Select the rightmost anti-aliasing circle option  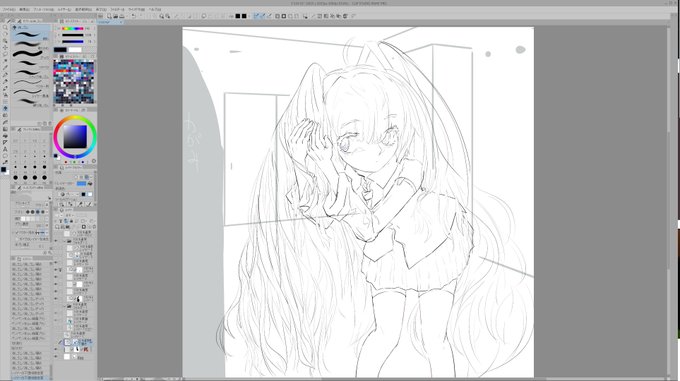pyautogui.click(x=42, y=212)
